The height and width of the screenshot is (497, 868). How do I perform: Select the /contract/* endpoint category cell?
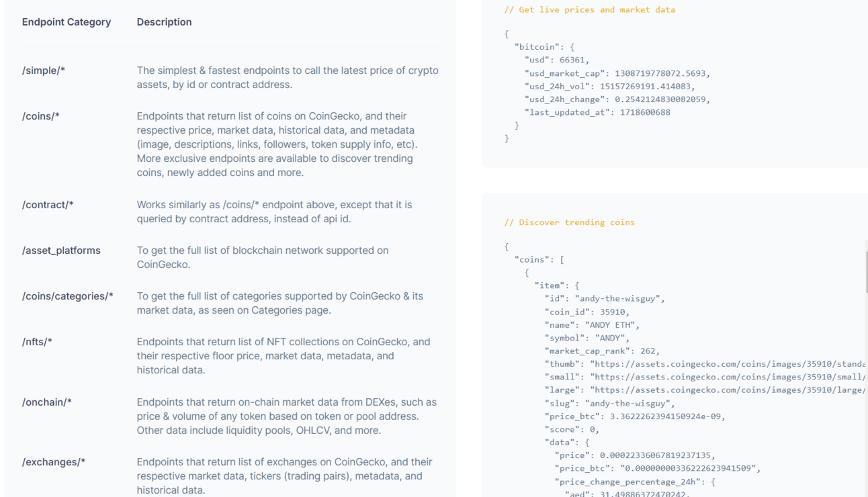pyautogui.click(x=48, y=205)
